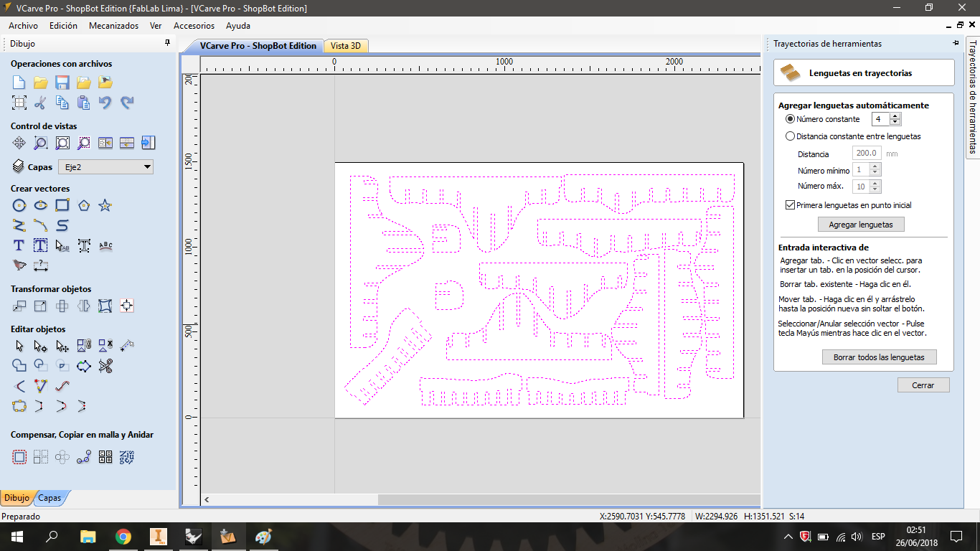Uncheck Primera lengüetas en punto inicial
This screenshot has height=551, width=980.
[791, 205]
